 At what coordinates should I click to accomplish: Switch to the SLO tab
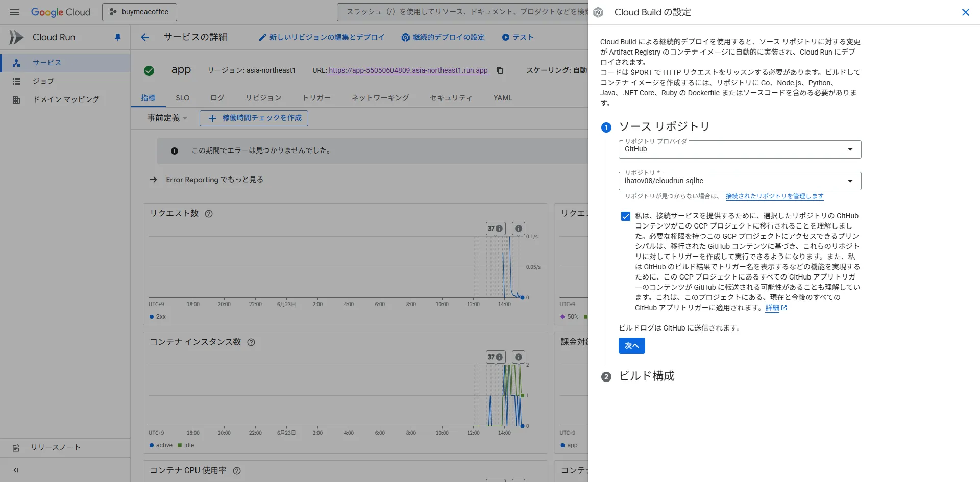coord(183,98)
